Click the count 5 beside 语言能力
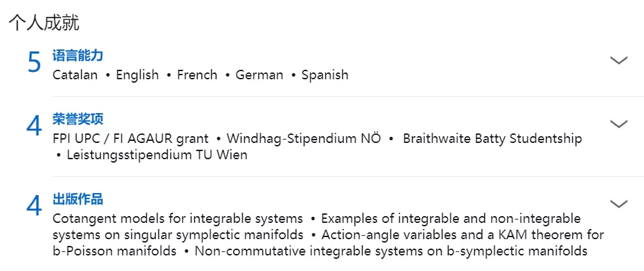 [x=34, y=63]
